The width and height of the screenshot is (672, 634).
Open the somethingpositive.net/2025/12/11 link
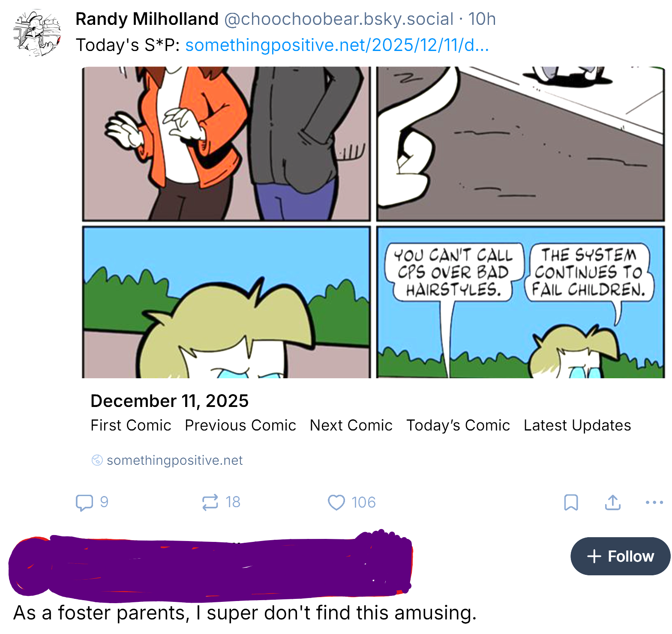point(337,45)
